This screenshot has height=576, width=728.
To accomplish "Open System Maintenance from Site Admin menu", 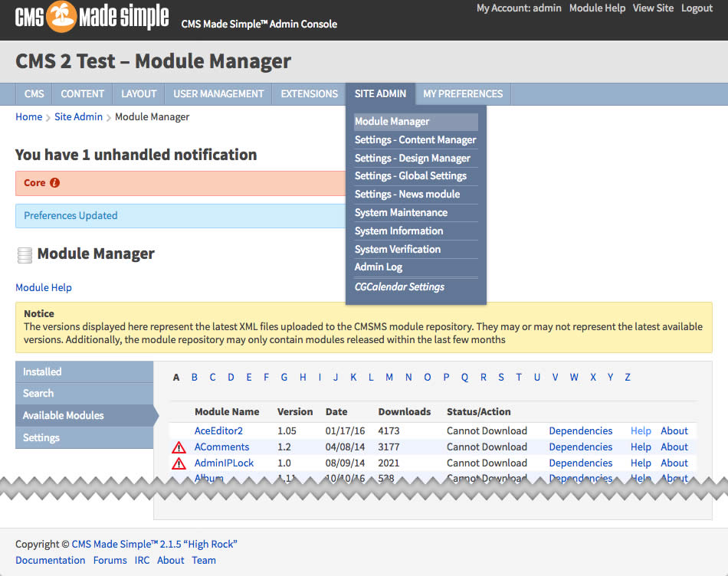I will click(x=401, y=212).
